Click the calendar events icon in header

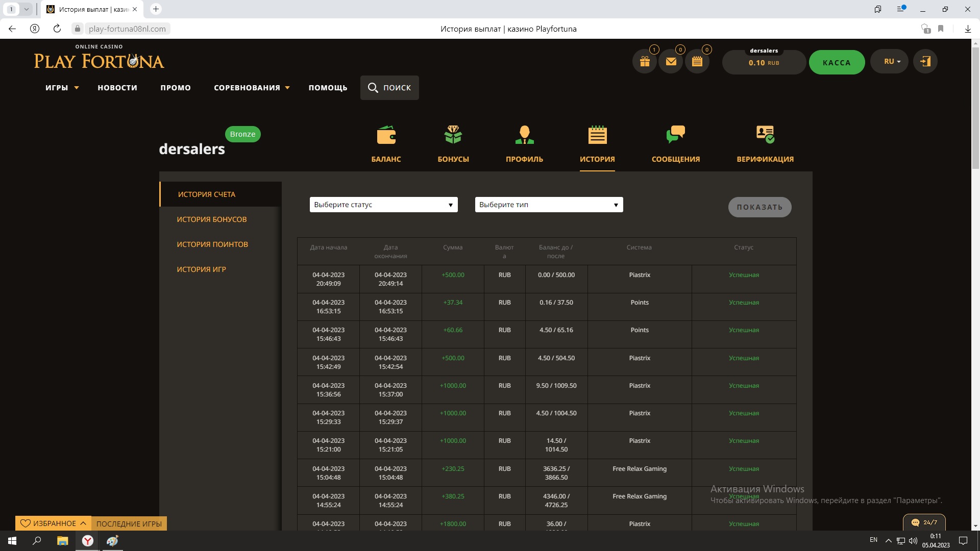point(697,62)
